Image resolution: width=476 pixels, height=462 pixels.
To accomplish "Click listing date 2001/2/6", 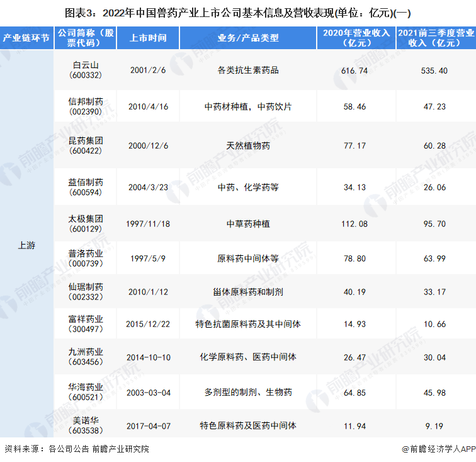I will 148,70.
